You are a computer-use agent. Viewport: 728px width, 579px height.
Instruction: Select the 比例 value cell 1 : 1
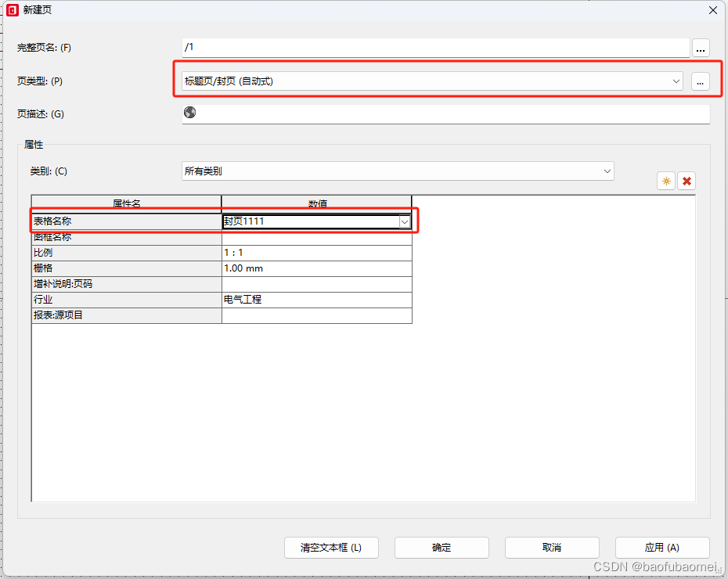click(x=316, y=253)
